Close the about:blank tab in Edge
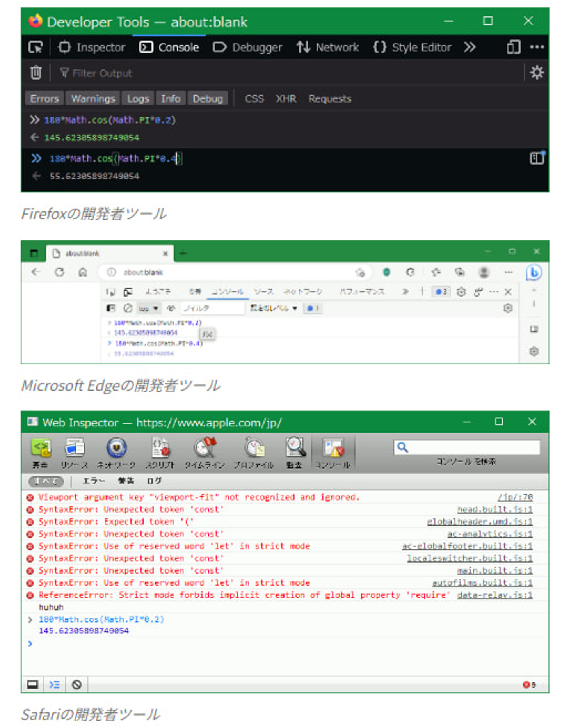This screenshot has width=562, height=728. (x=165, y=254)
